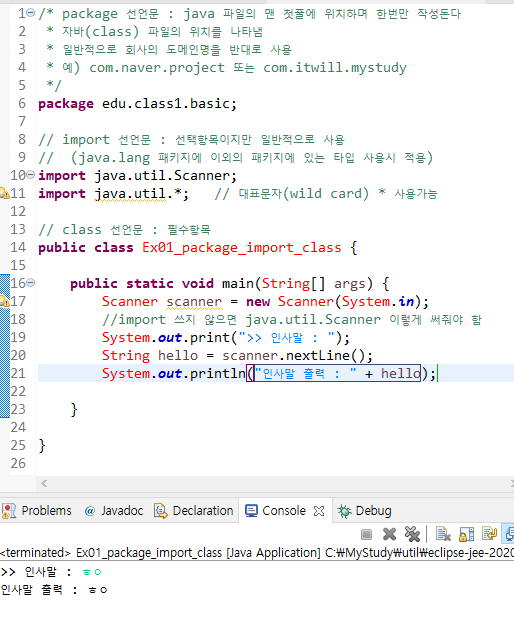Click the Terminate button in Console toolbar
The width and height of the screenshot is (514, 624).
tap(366, 534)
